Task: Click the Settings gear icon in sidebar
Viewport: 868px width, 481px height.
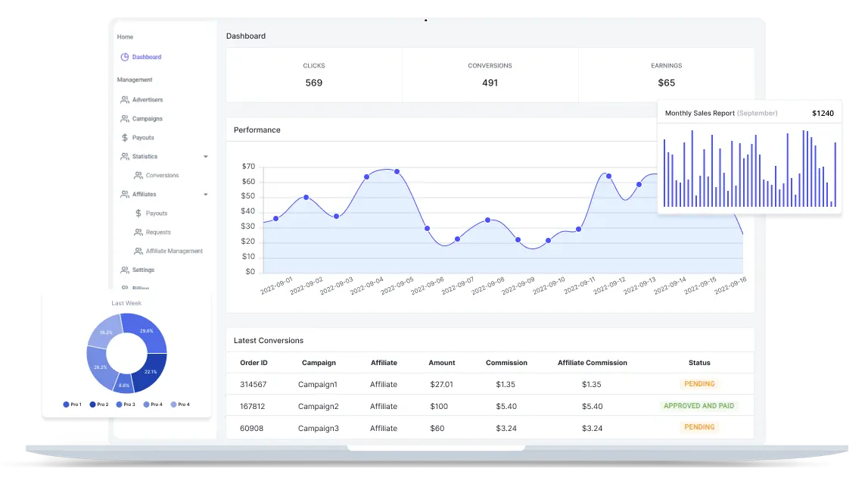Action: 124,268
